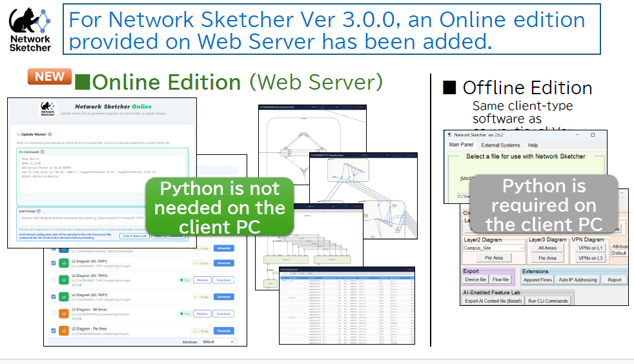Click the green 9.2s status badge for DC-TOP2

185,280
